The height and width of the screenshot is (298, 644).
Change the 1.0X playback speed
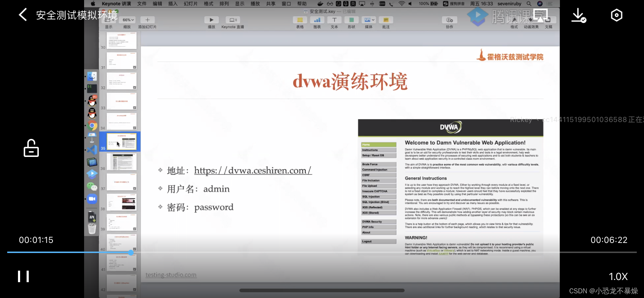(x=618, y=276)
